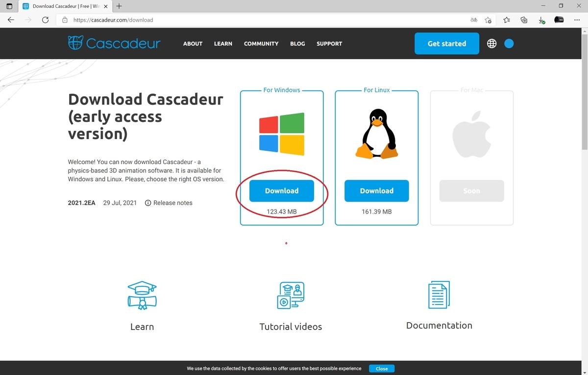Image resolution: width=588 pixels, height=375 pixels.
Task: Click the For Windows card label
Action: point(282,90)
